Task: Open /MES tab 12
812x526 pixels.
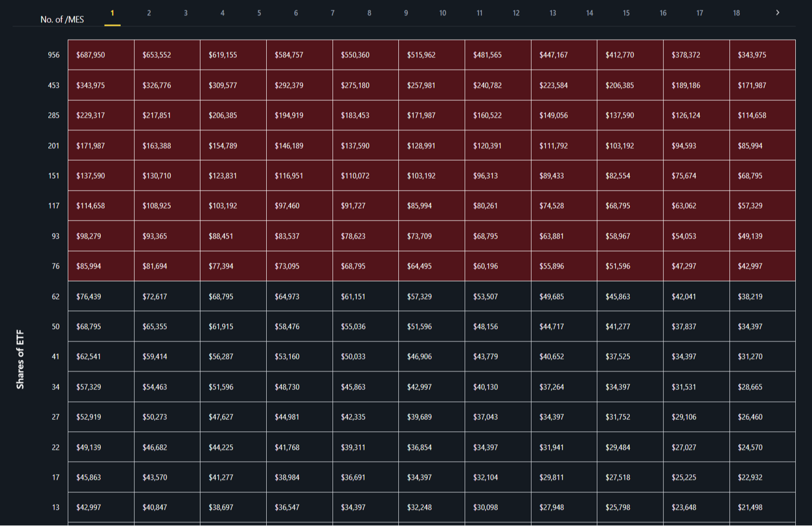Action: [516, 13]
